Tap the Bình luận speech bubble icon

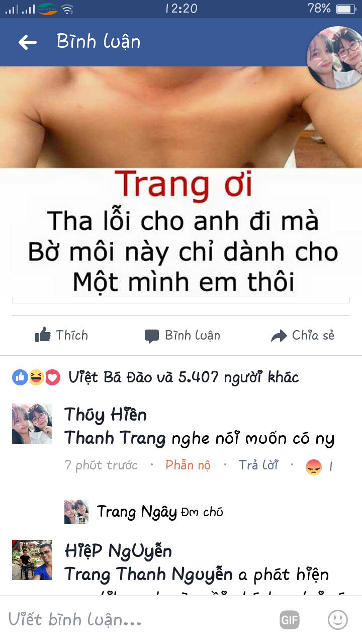[x=152, y=336]
